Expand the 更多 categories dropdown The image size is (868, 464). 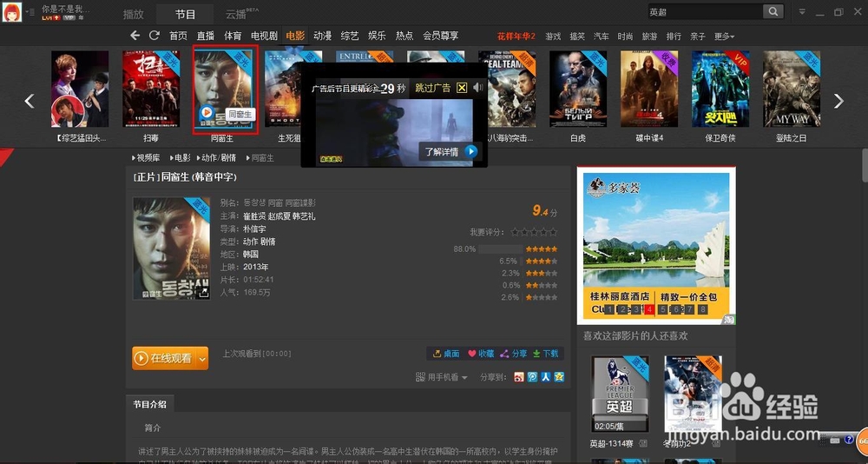click(724, 36)
